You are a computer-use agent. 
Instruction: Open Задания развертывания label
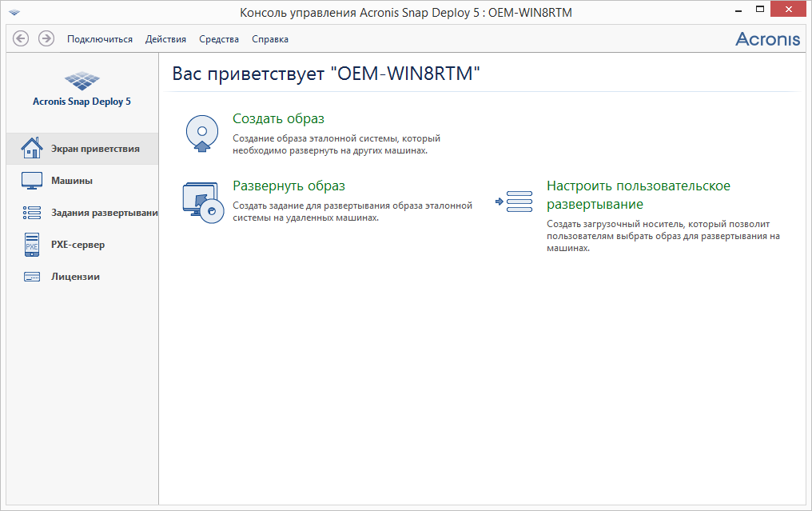click(105, 213)
